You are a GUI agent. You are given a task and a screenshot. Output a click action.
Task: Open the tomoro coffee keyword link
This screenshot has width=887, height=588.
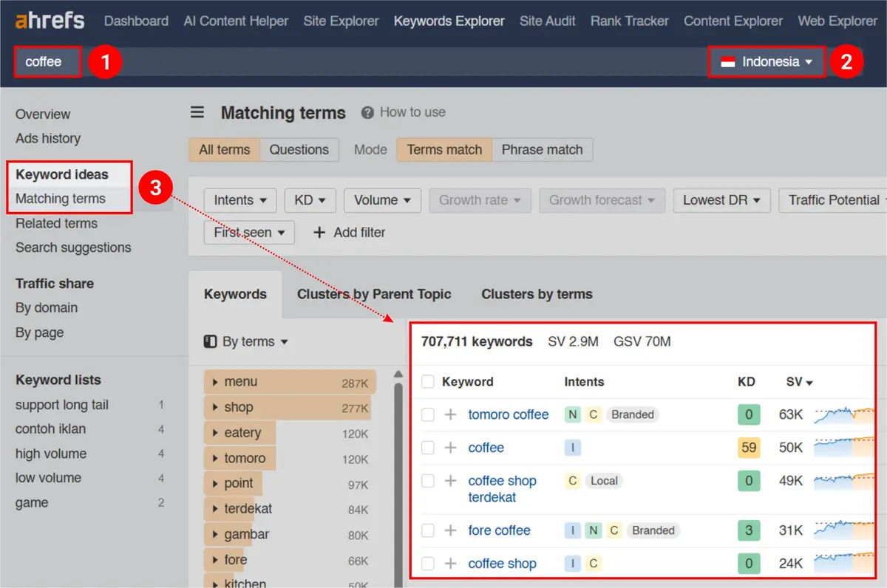(509, 415)
